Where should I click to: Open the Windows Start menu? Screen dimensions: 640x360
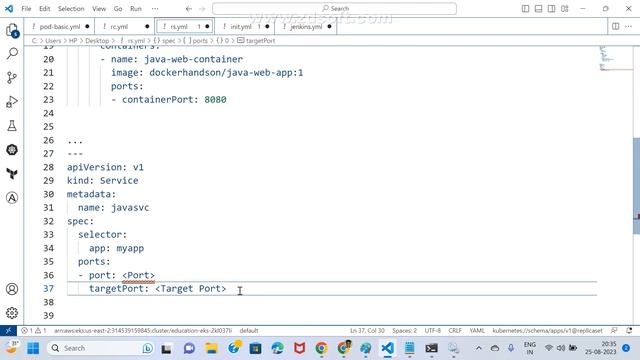[x=33, y=348]
